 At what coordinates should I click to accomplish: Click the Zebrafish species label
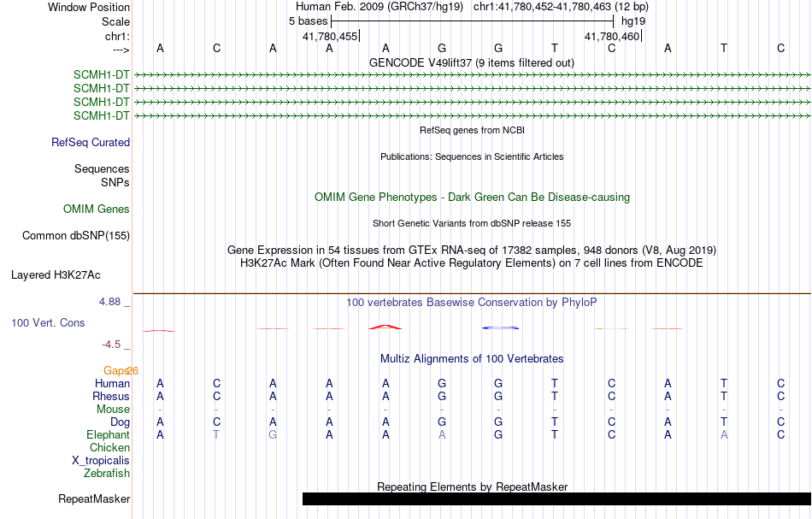[107, 473]
